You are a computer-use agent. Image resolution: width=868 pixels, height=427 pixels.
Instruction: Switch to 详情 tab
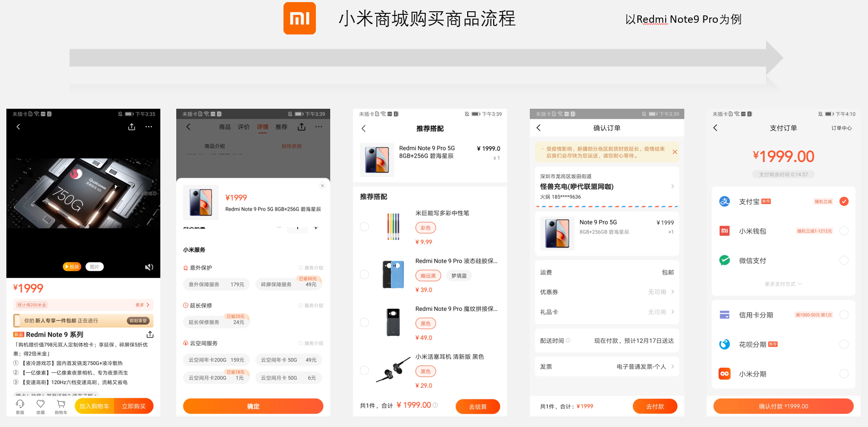tap(263, 127)
